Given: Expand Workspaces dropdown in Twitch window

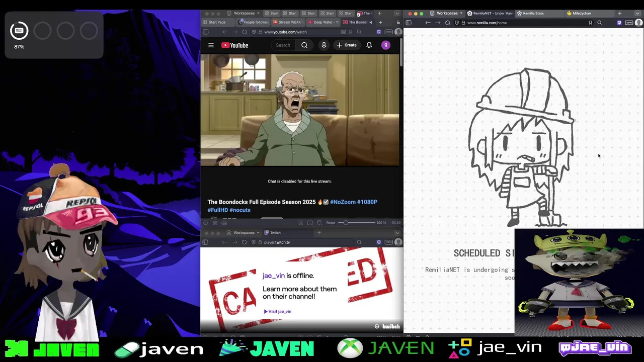Looking at the screenshot, I should point(244,233).
